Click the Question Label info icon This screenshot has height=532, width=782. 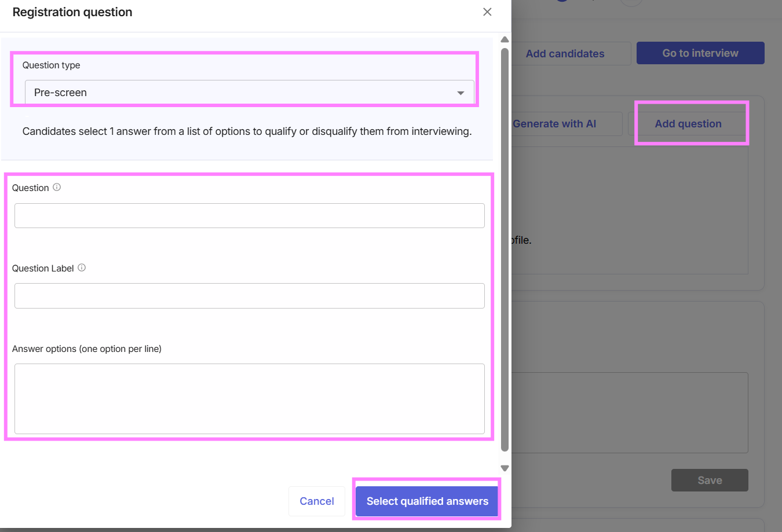click(82, 268)
